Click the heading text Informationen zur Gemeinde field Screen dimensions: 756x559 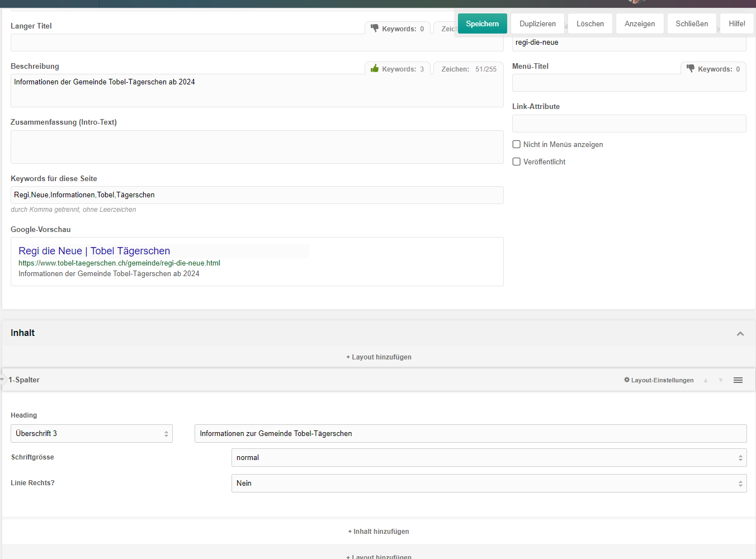[x=471, y=434]
